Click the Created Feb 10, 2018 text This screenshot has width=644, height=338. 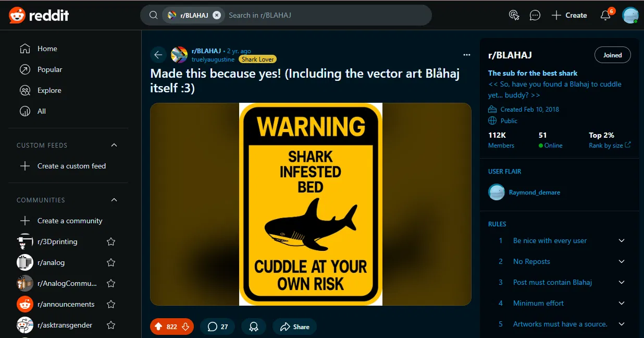coord(529,110)
